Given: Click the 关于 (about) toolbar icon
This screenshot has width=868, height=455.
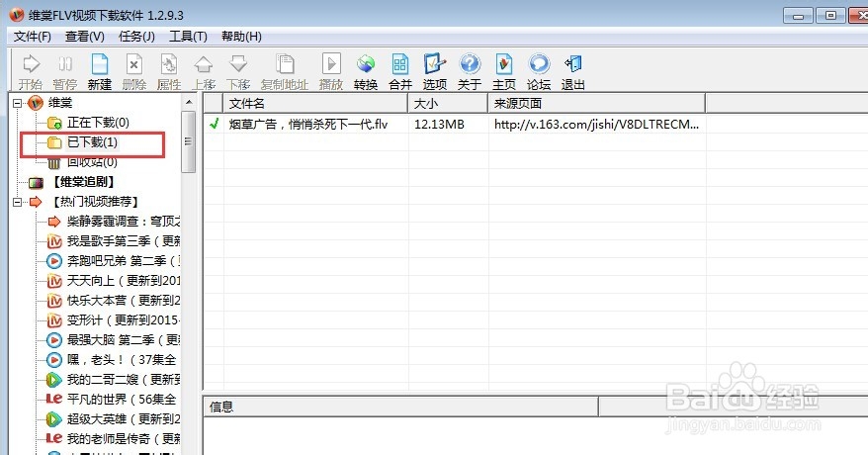Looking at the screenshot, I should [x=470, y=72].
